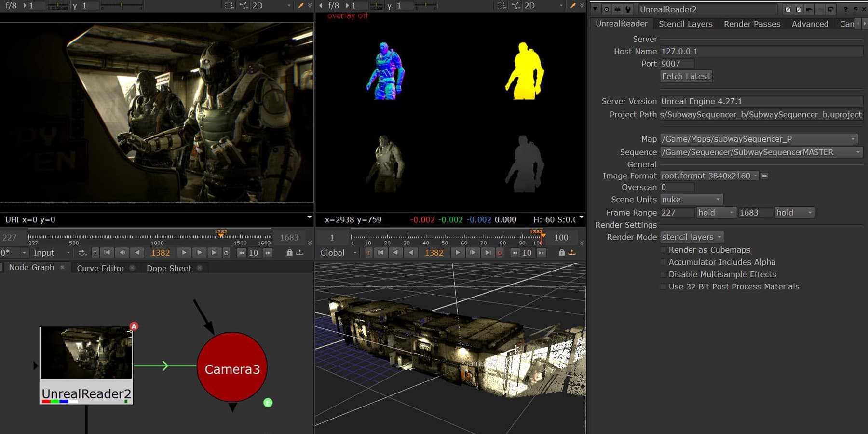Check Disable Multisample Effects
The width and height of the screenshot is (868, 434).
[664, 274]
